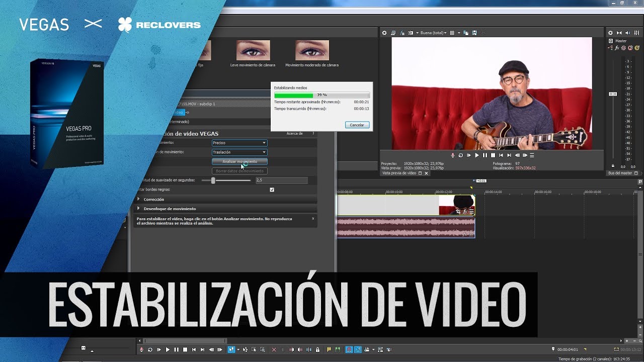Image resolution: width=644 pixels, height=362 pixels.
Task: Open Buena (total) preview quality dropdown
Action: tap(433, 33)
